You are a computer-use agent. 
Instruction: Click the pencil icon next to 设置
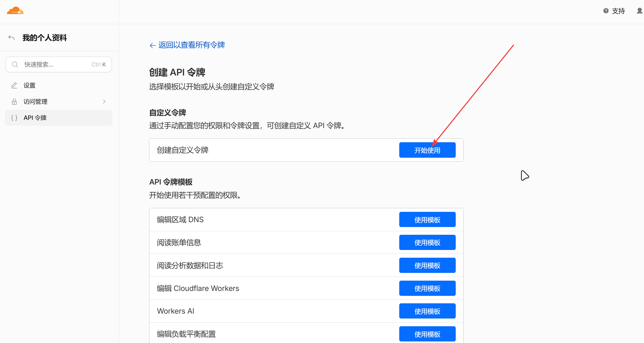click(14, 85)
